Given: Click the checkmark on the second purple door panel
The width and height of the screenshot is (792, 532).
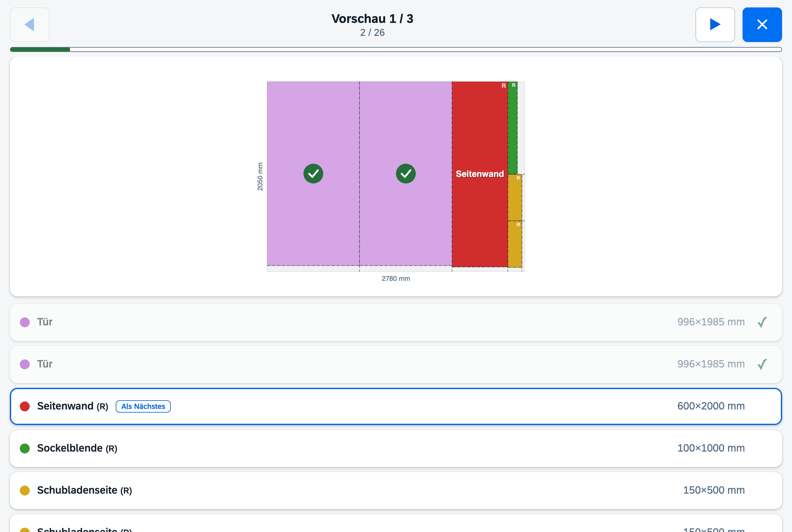Looking at the screenshot, I should (406, 174).
